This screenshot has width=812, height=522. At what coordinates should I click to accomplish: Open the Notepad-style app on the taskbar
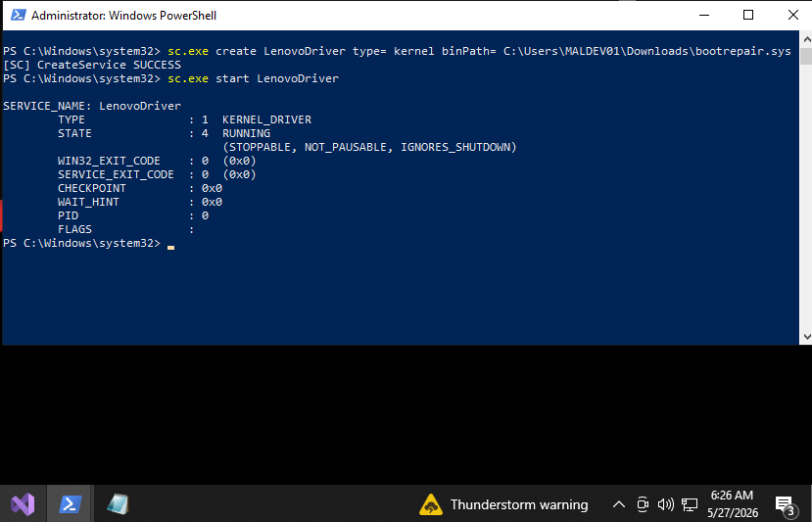[118, 503]
